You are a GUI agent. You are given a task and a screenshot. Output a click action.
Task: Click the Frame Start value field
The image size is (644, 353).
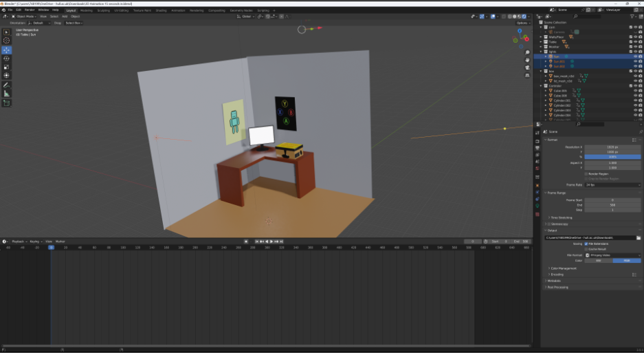612,200
